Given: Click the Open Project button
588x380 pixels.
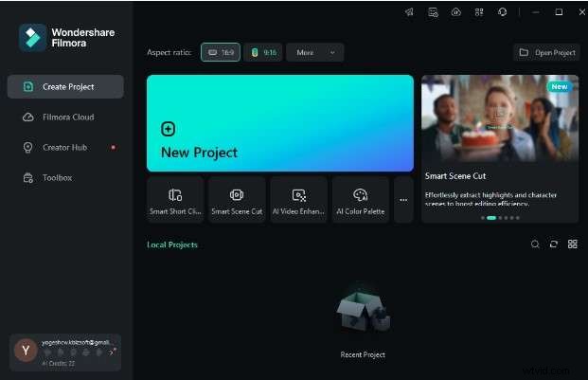Looking at the screenshot, I should pos(546,52).
